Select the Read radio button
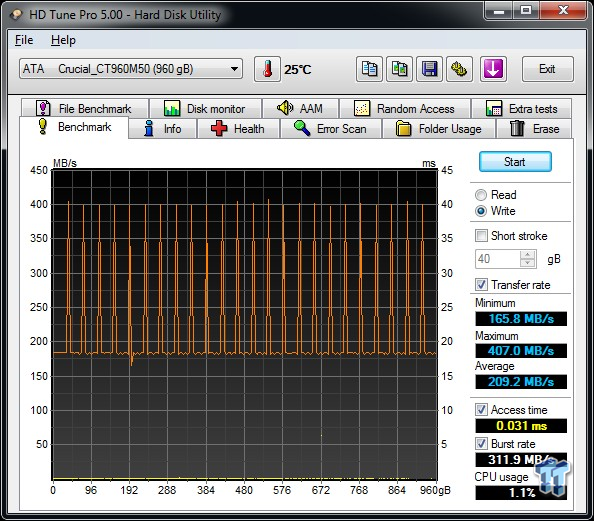Screen dimensions: 594x521 481,195
